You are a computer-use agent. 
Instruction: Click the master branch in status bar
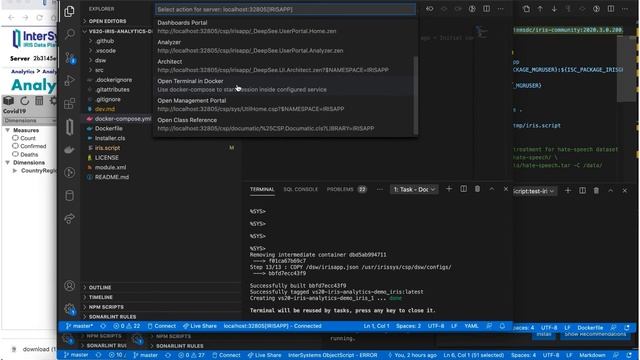pyautogui.click(x=79, y=326)
